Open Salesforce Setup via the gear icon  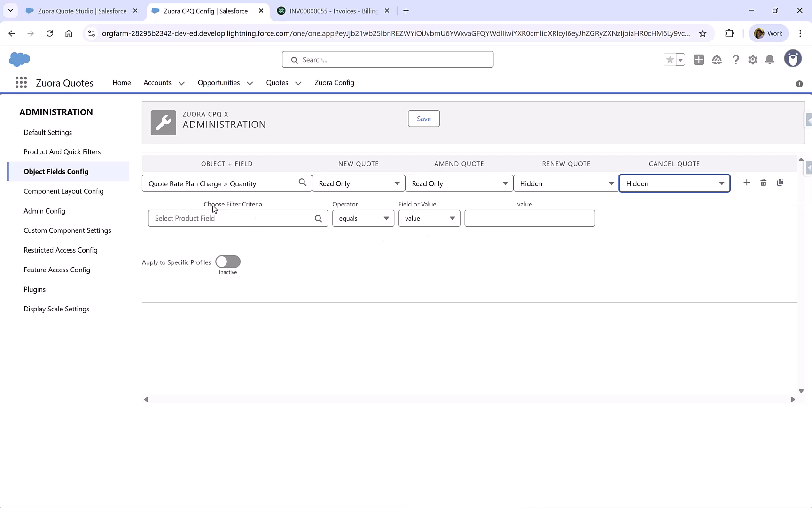[x=752, y=60]
